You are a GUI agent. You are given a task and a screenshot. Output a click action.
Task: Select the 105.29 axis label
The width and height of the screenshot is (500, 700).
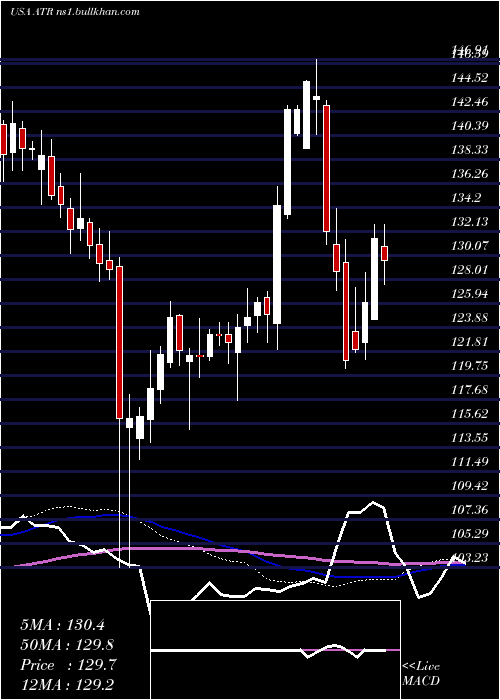tap(470, 534)
